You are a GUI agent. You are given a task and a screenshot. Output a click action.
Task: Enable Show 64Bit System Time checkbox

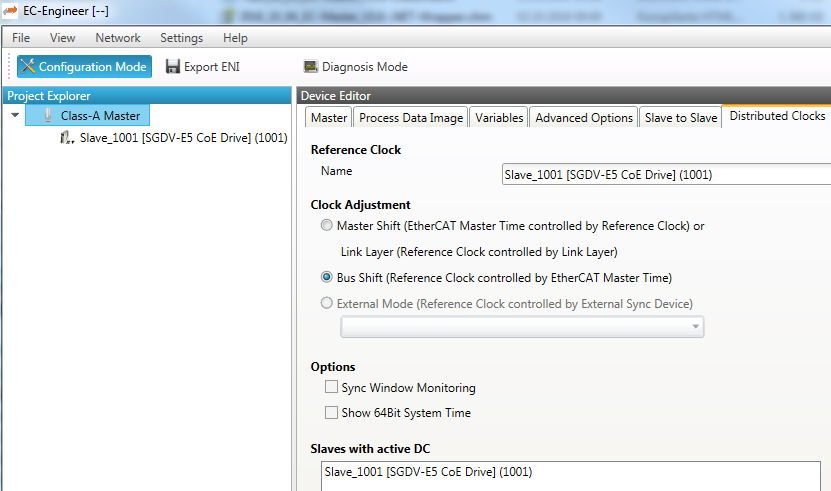[331, 412]
